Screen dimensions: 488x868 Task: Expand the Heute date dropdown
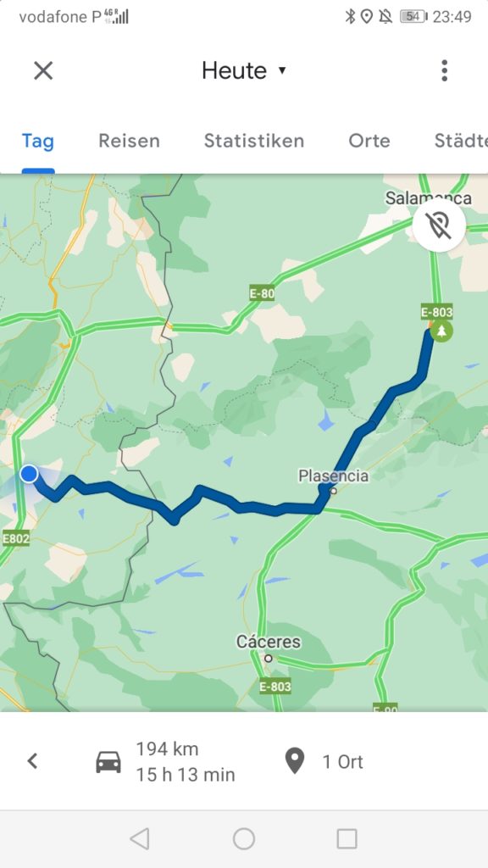244,71
